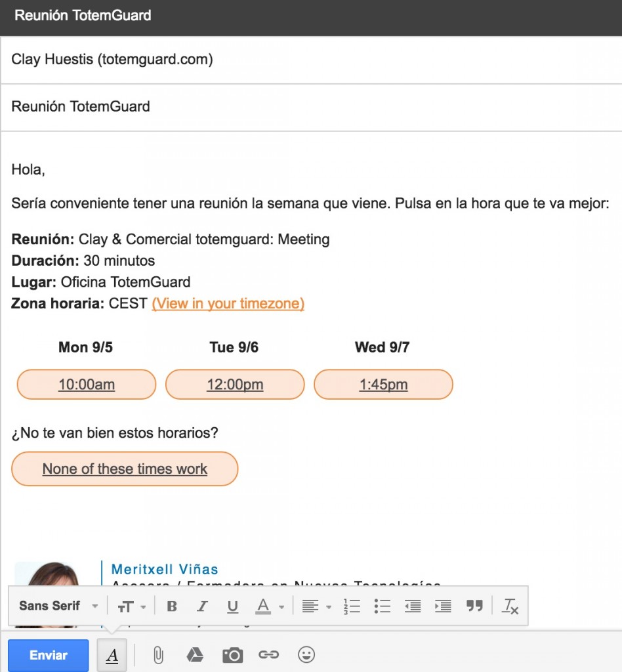
Task: Decrease the indent level
Action: point(413,606)
